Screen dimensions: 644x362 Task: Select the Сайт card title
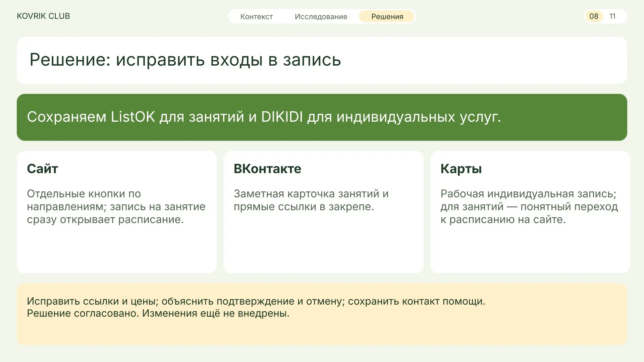click(x=43, y=169)
